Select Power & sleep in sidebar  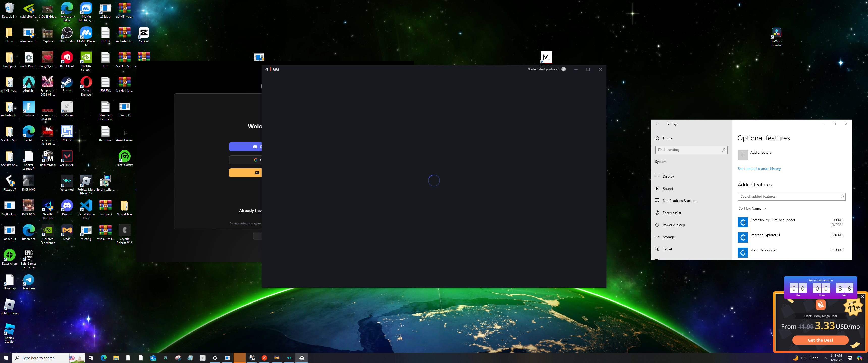coord(673,225)
